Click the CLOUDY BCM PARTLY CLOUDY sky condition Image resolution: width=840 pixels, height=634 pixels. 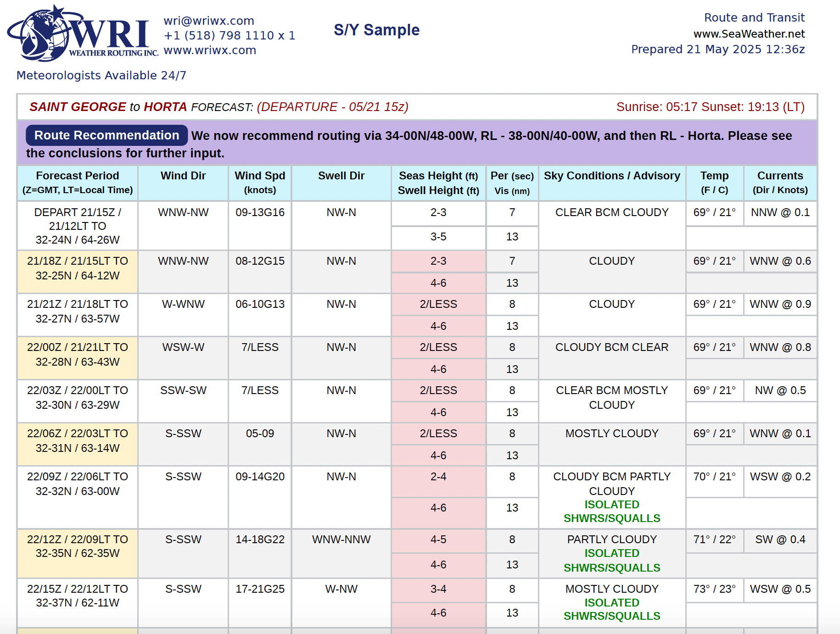[x=612, y=484]
